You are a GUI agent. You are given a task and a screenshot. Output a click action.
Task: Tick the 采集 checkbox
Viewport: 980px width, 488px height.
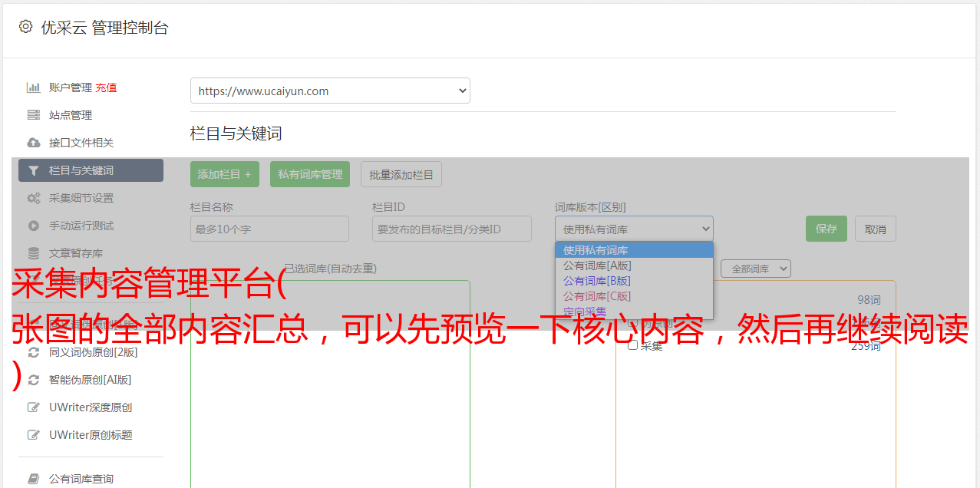pos(633,345)
